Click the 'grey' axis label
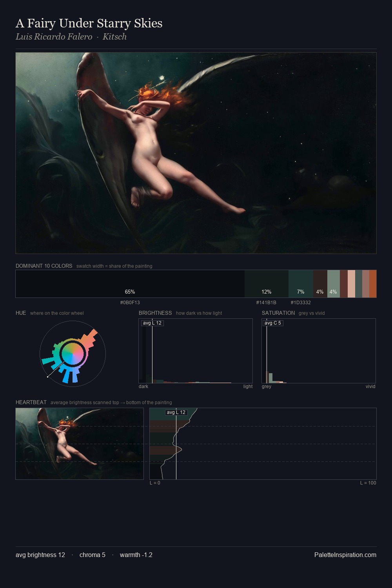 click(x=267, y=387)
